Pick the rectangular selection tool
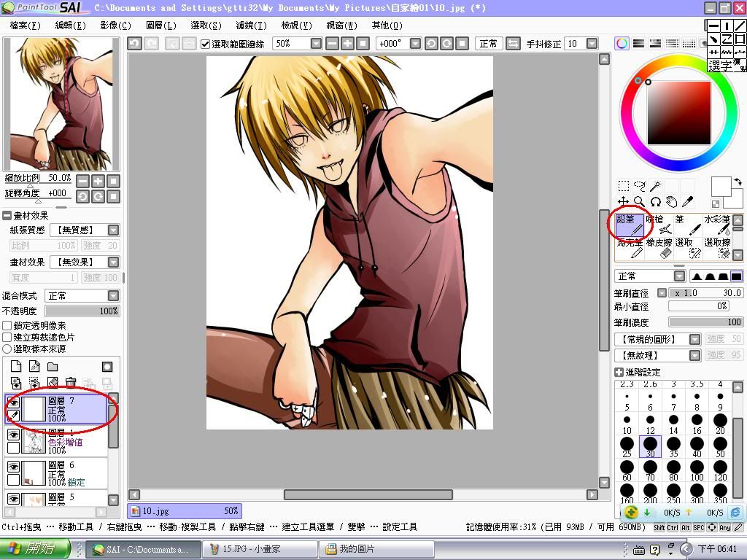Image resolution: width=747 pixels, height=560 pixels. coord(624,186)
